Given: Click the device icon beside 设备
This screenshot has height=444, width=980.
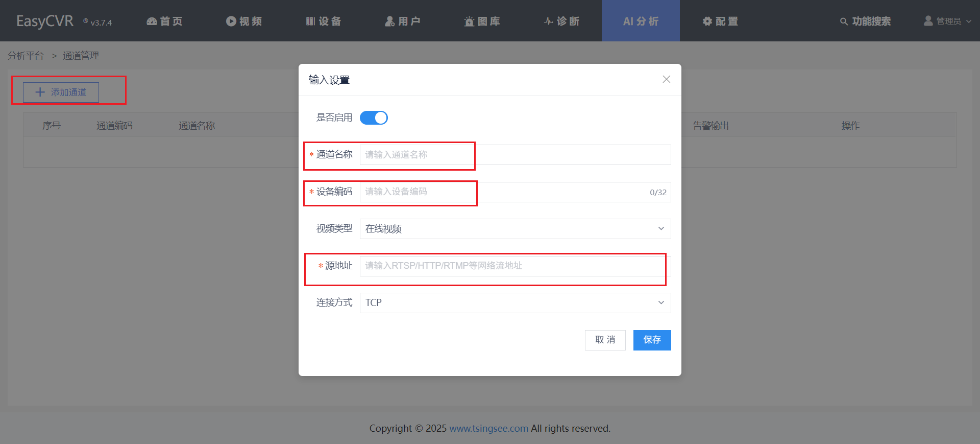Looking at the screenshot, I should point(310,21).
